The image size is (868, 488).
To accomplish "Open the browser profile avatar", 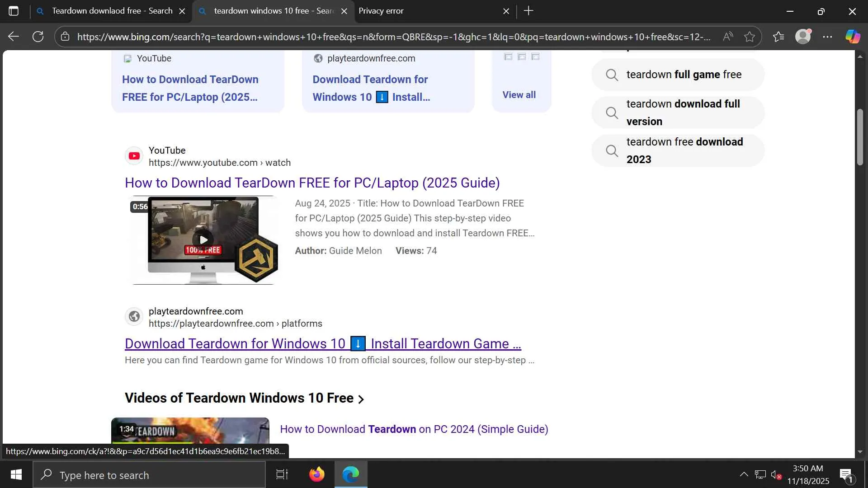I will click(x=803, y=37).
